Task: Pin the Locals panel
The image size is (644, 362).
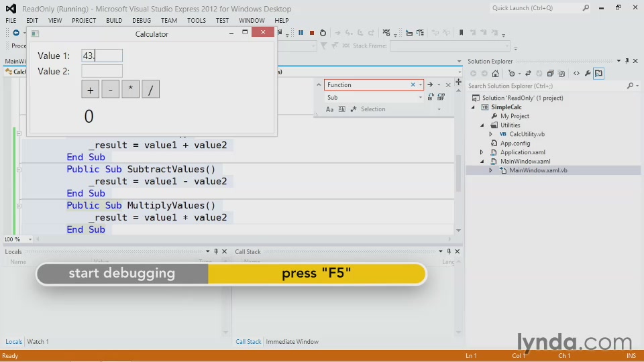Action: coord(216,251)
